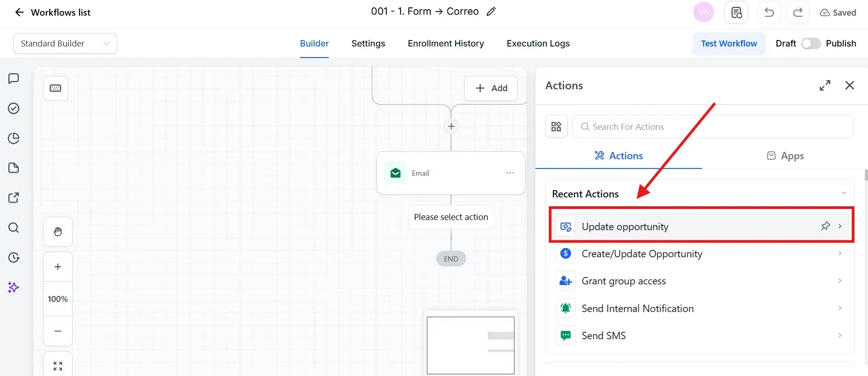The height and width of the screenshot is (376, 868).
Task: Go back to Workflows list arrow
Action: pyautogui.click(x=19, y=12)
